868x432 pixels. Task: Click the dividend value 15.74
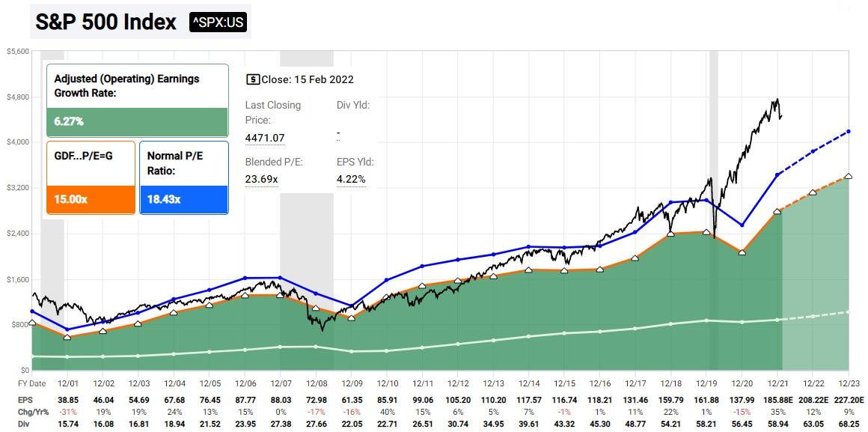[x=67, y=425]
